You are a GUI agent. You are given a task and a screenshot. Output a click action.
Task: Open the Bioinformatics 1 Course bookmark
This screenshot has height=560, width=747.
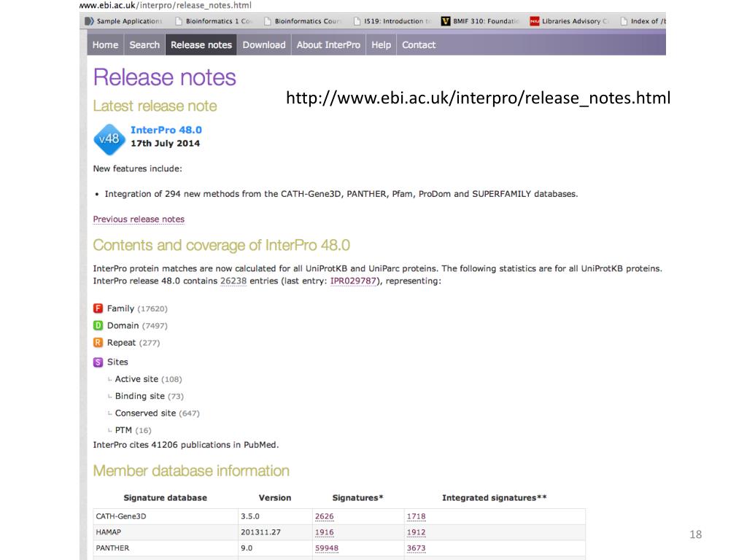tap(214, 21)
